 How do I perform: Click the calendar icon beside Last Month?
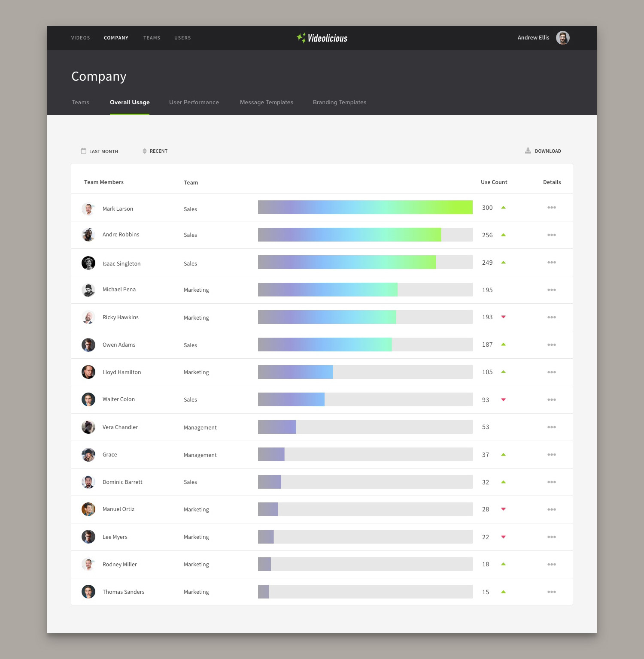tap(84, 151)
